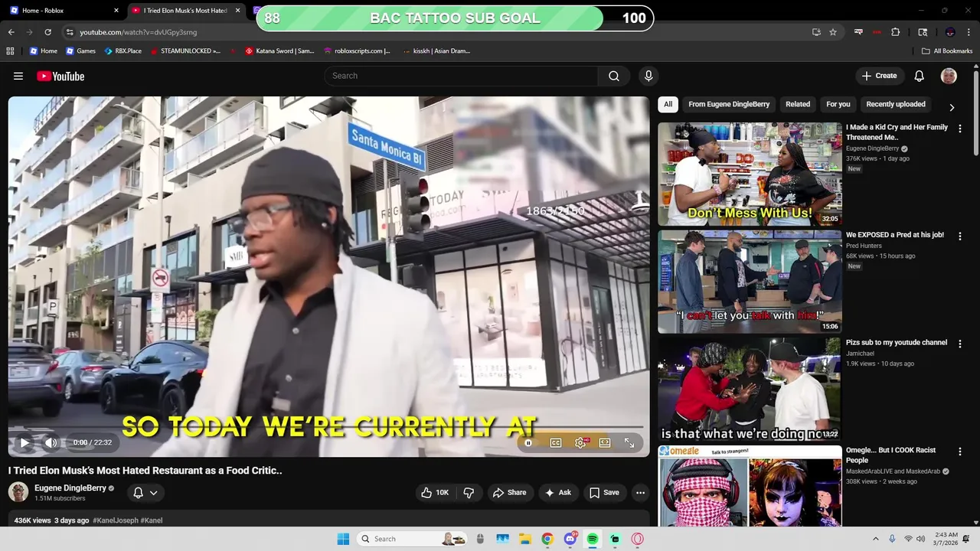Open Spotify from the taskbar
Image resolution: width=980 pixels, height=551 pixels.
[x=593, y=539]
